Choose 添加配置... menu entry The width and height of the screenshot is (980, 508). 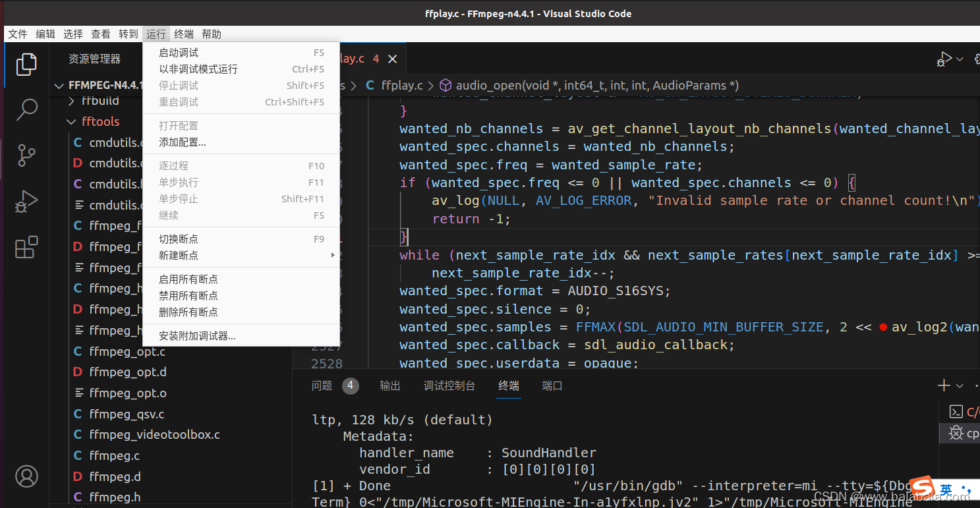pos(241,142)
